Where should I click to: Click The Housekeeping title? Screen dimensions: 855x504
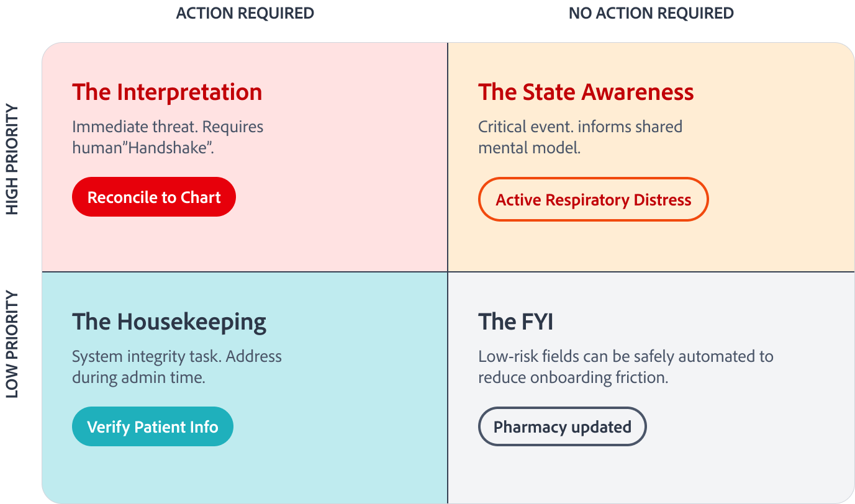point(169,322)
